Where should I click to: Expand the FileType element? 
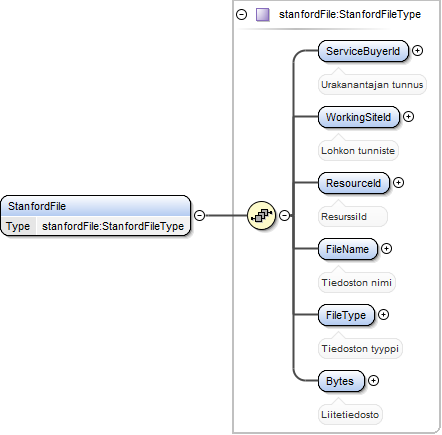(383, 315)
